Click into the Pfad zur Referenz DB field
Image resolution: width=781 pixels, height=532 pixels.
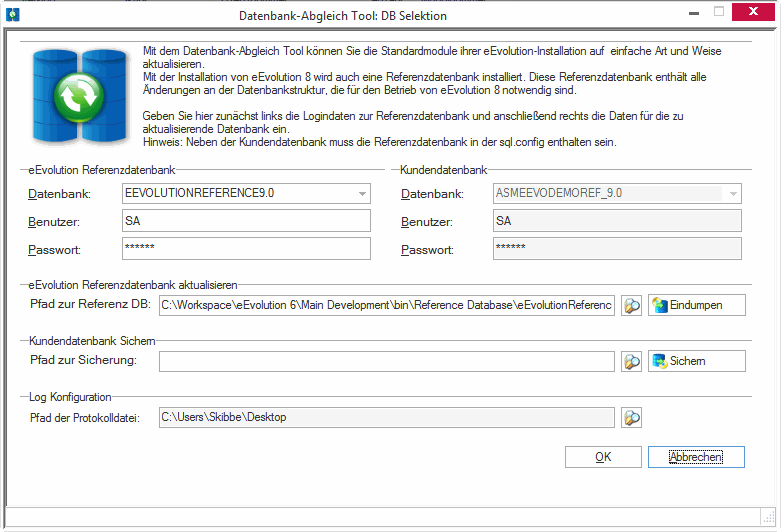[386, 305]
